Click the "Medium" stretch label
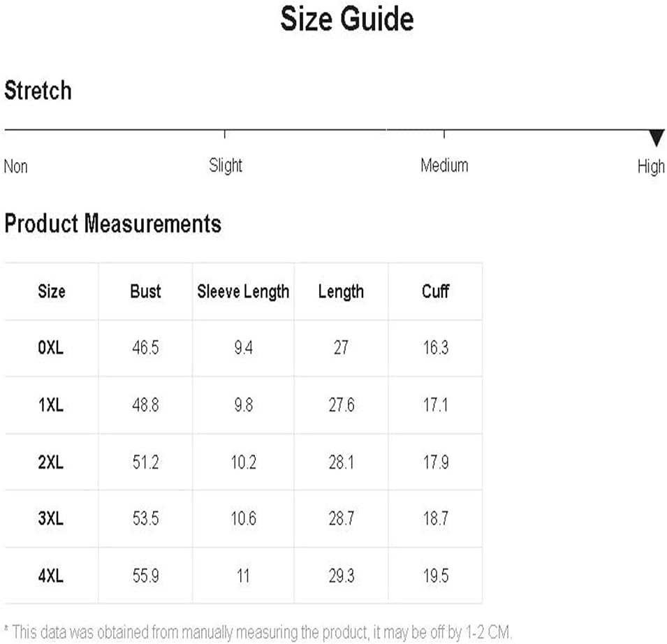 tap(444, 166)
